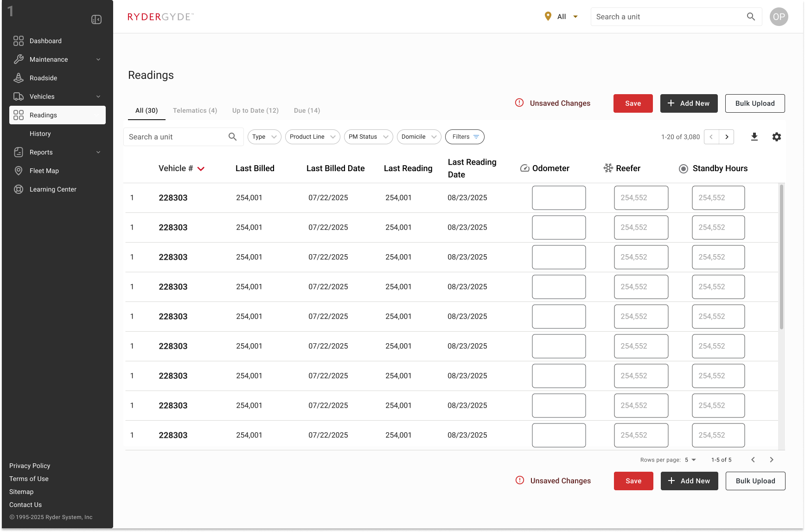The width and height of the screenshot is (805, 532).
Task: Click the first row Reefer input
Action: click(641, 198)
